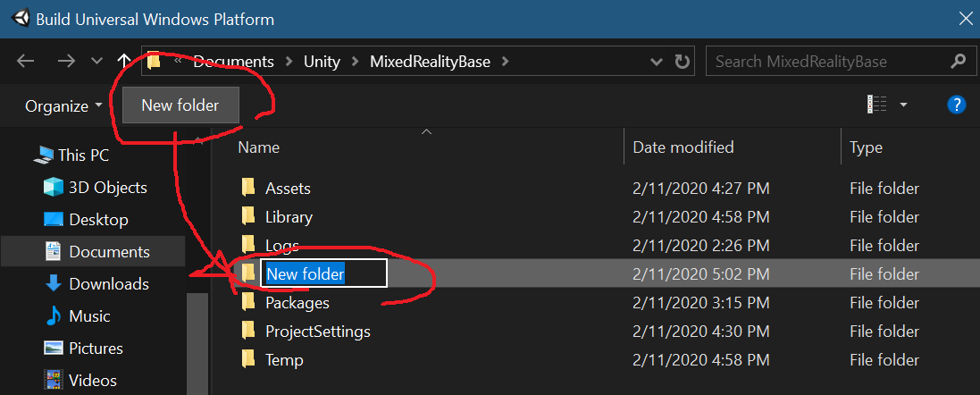Click the blue Help question mark icon
980x395 pixels.
click(957, 105)
